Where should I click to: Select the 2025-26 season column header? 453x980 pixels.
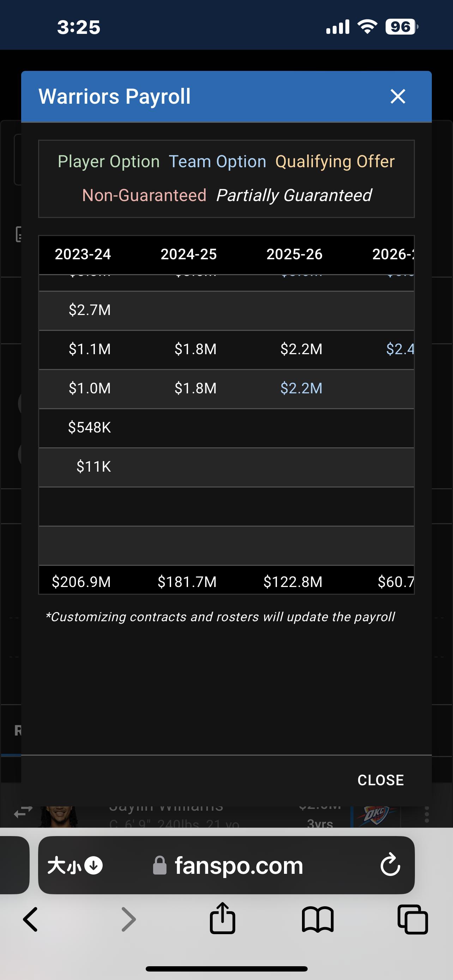(294, 254)
